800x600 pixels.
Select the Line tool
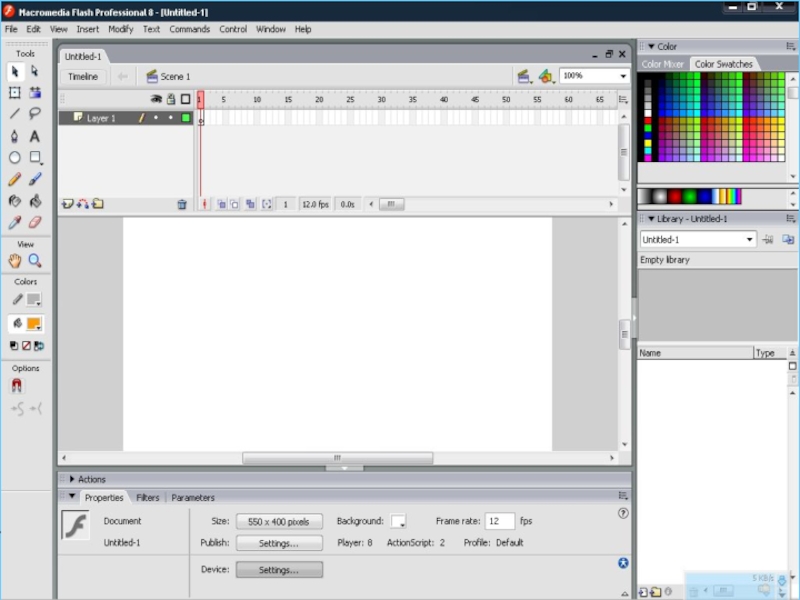15,114
